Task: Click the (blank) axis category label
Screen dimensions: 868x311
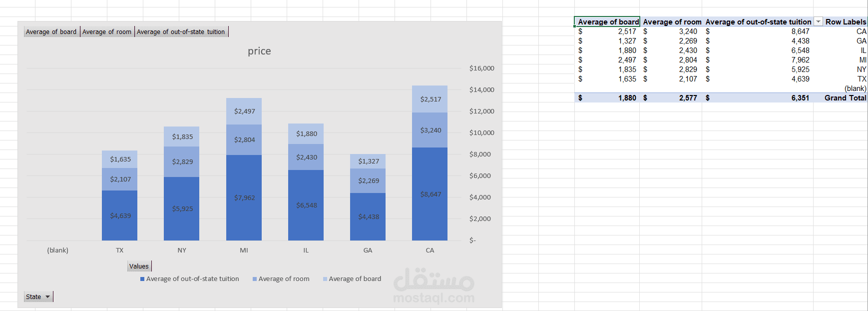Action: point(58,250)
